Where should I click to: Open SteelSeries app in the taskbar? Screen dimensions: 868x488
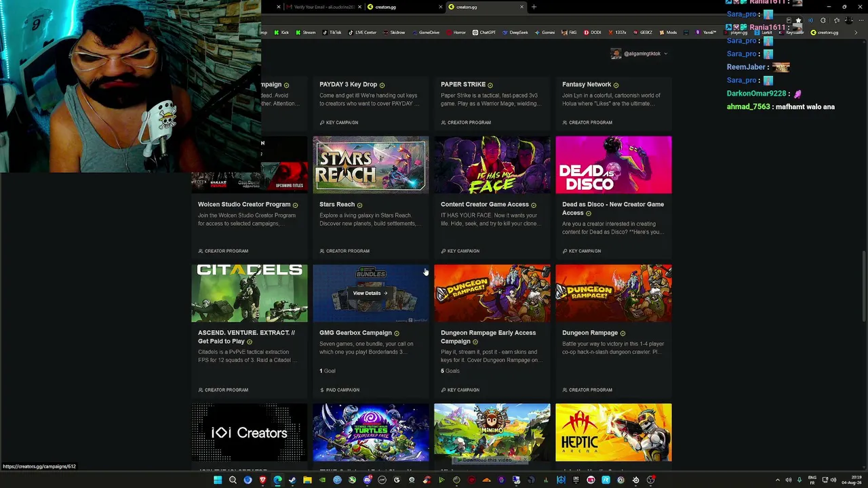tap(635, 480)
